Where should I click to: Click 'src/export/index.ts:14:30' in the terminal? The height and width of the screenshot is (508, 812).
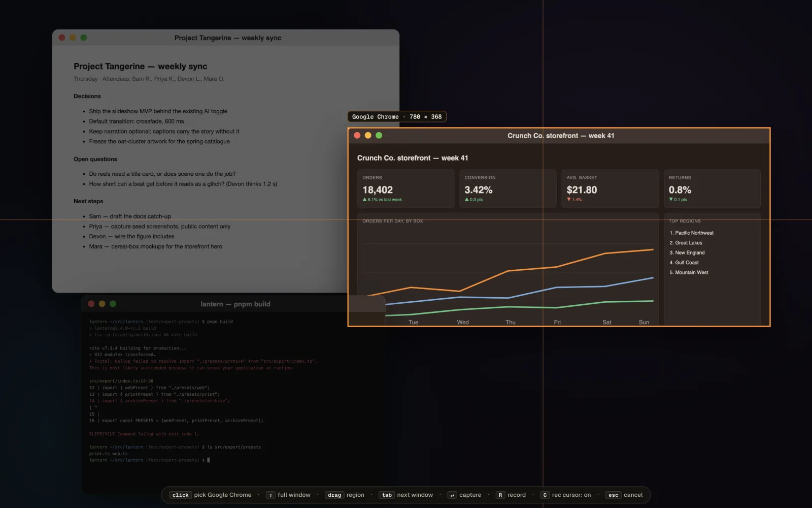[121, 381]
